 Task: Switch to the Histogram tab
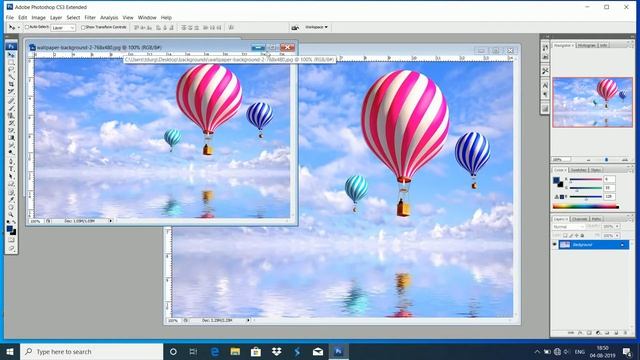coord(587,45)
